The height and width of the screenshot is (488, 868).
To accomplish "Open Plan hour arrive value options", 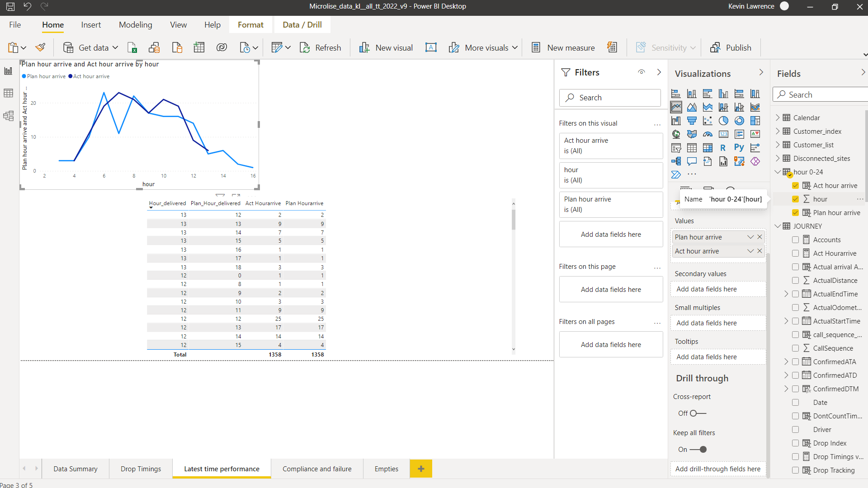I will pyautogui.click(x=750, y=237).
